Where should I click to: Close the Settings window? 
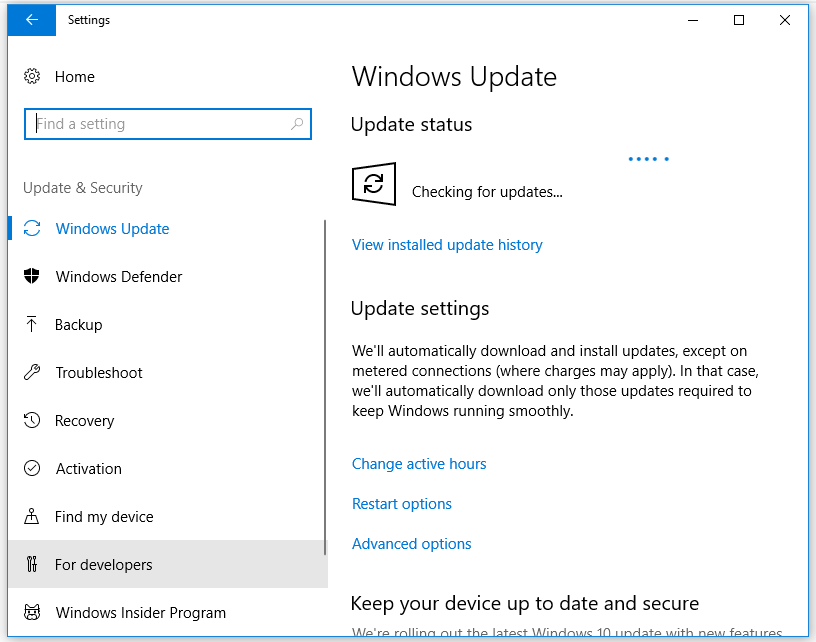785,20
